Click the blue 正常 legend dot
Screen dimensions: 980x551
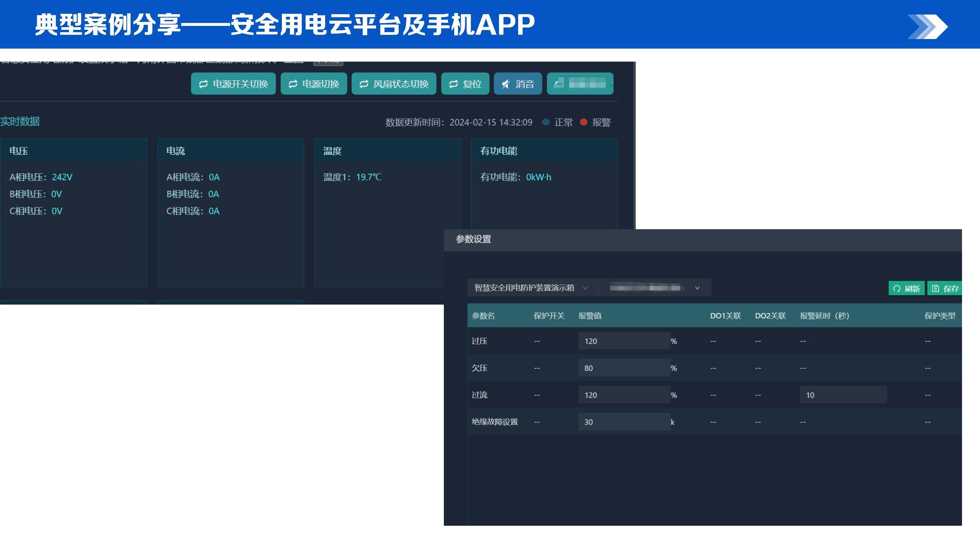click(x=546, y=122)
